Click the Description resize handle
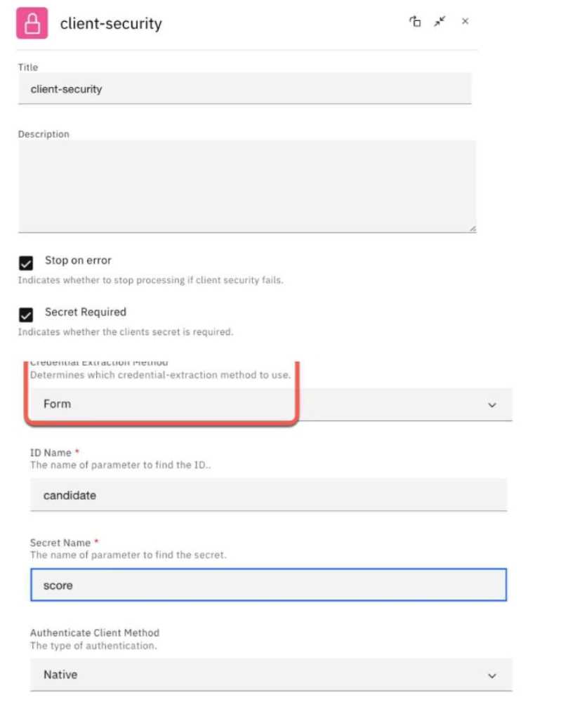 tap(473, 228)
